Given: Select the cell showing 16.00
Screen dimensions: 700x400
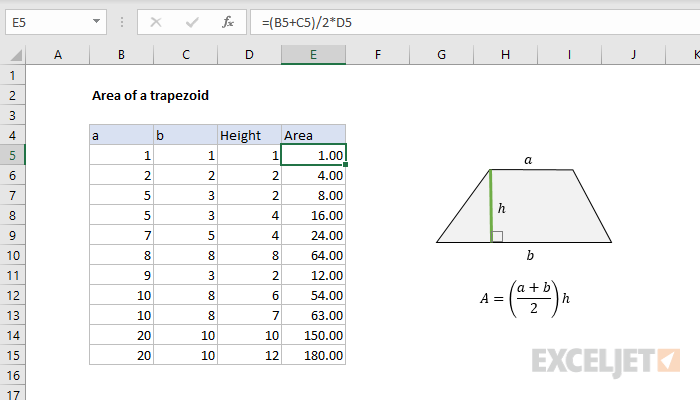Looking at the screenshot, I should coord(313,216).
